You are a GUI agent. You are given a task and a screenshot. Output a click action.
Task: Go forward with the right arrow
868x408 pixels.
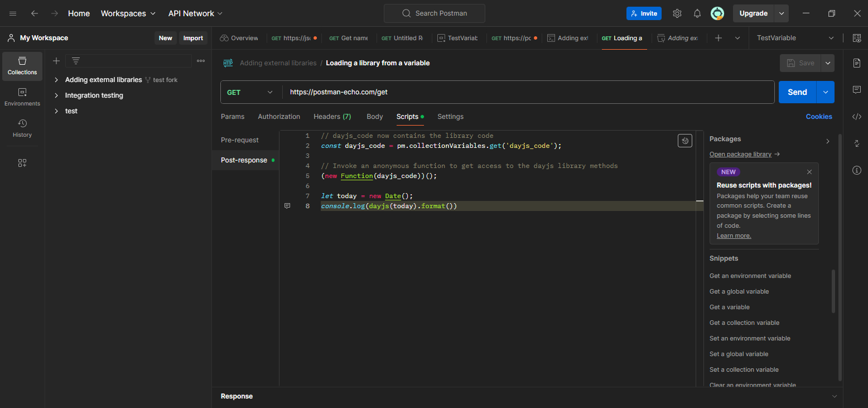coord(54,13)
